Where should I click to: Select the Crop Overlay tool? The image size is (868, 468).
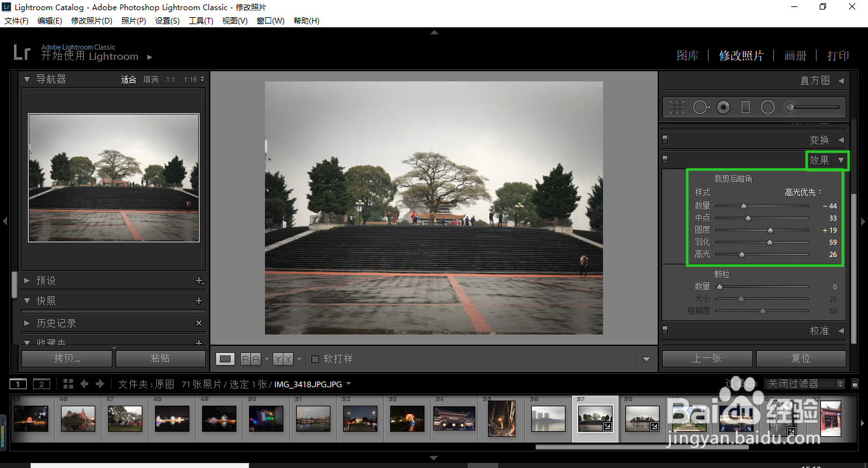pyautogui.click(x=677, y=107)
